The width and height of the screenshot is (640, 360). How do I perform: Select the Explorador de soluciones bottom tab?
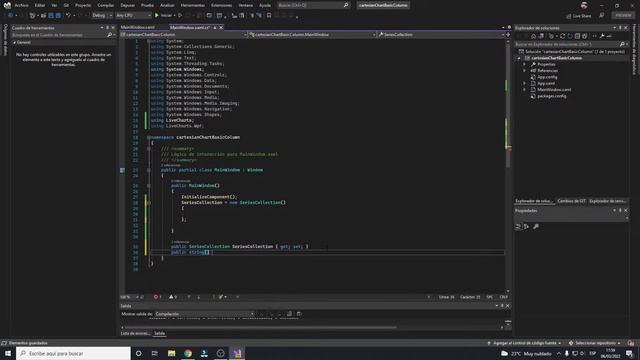tap(533, 201)
